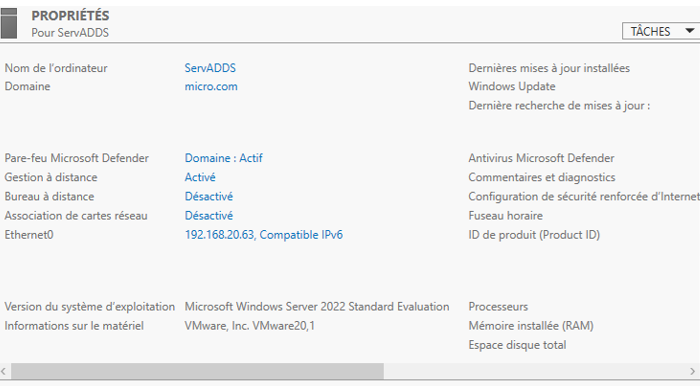Click the server icon beside PROPRIÉTÉS heading
This screenshot has height=386, width=700.
[x=8, y=24]
